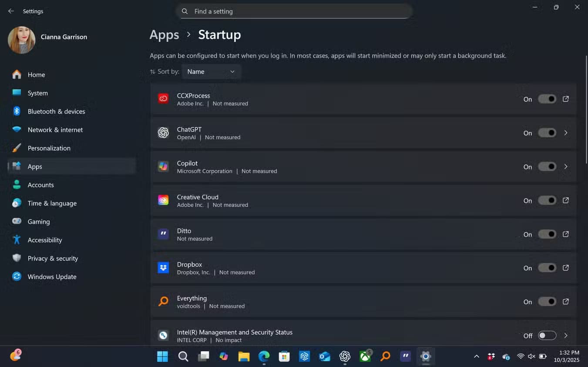Screen dimensions: 588x367
Task: Click the Personalization paintbrush icon
Action: [17, 148]
